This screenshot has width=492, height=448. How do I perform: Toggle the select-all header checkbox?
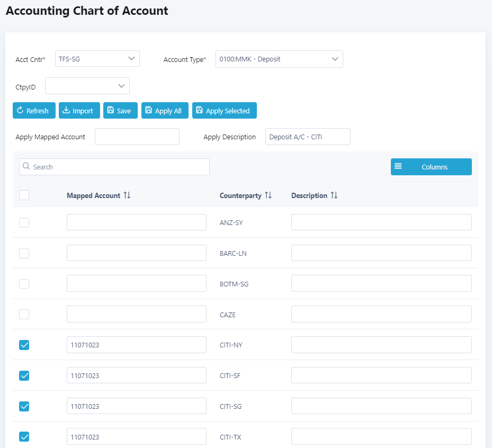point(24,195)
